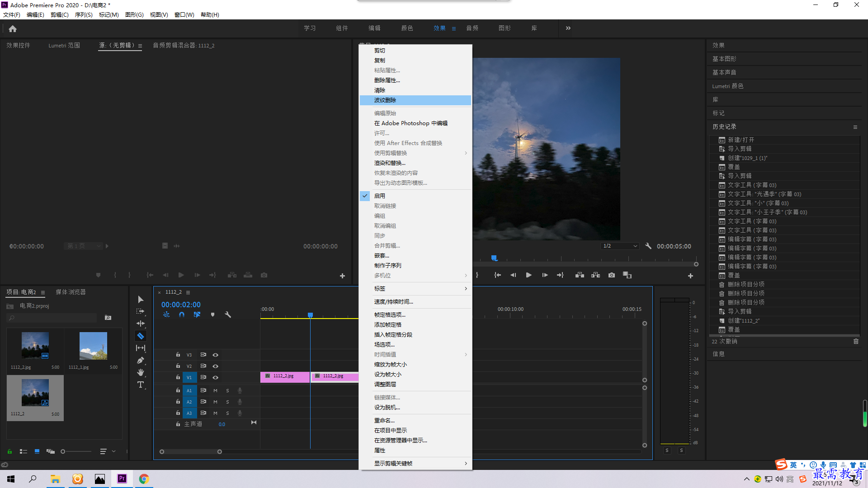Select the Slip tool

click(x=141, y=348)
